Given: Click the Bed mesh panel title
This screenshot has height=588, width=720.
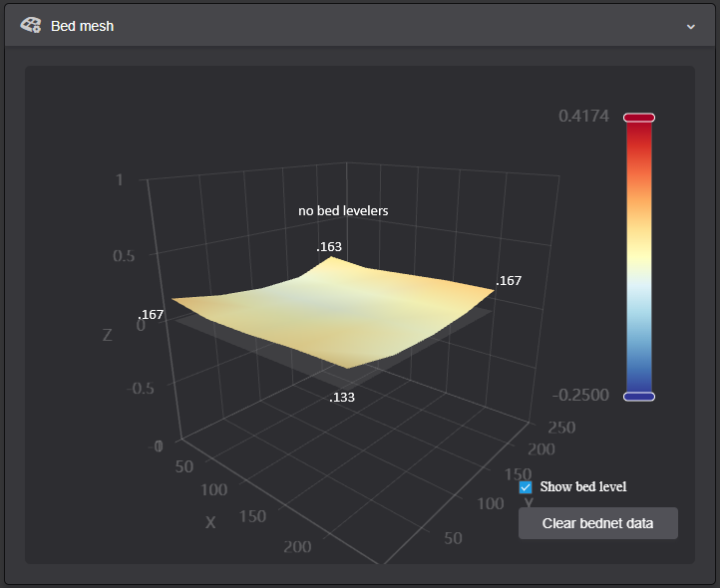Looking at the screenshot, I should pos(82,26).
